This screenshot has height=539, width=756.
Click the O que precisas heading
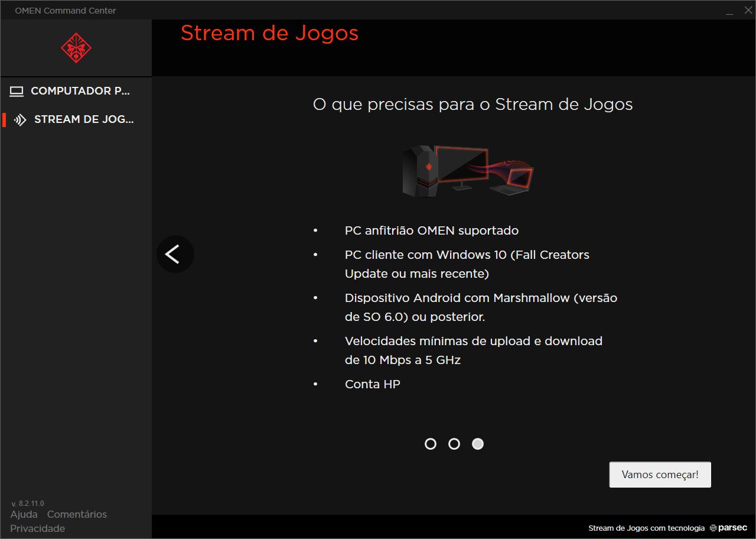click(x=472, y=105)
